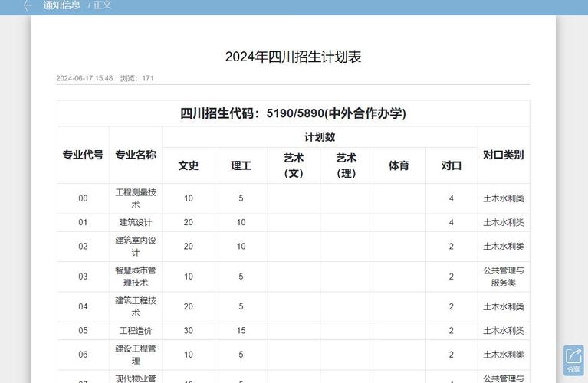Image resolution: width=588 pixels, height=383 pixels.
Task: Click the 专业代号 column header
Action: [83, 155]
